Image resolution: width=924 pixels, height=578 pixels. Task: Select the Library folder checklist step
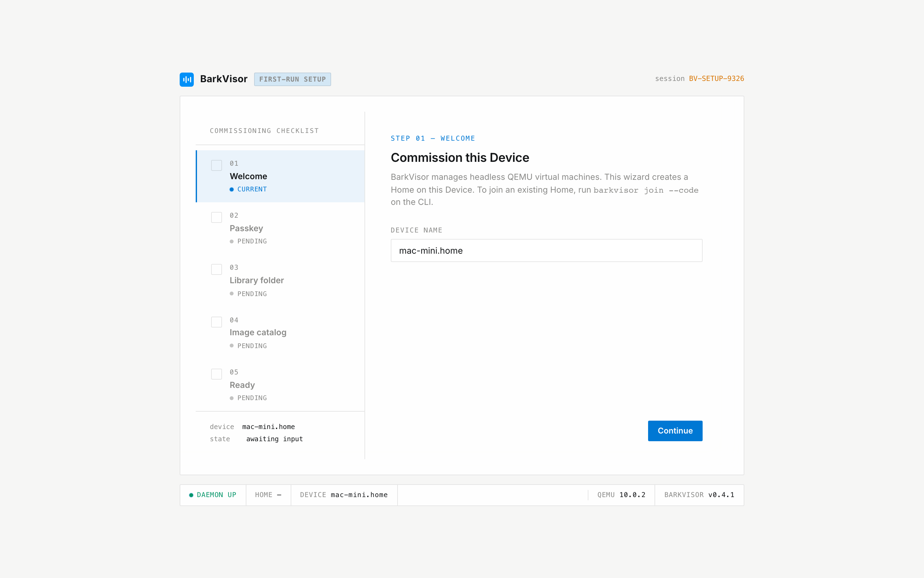pos(280,280)
